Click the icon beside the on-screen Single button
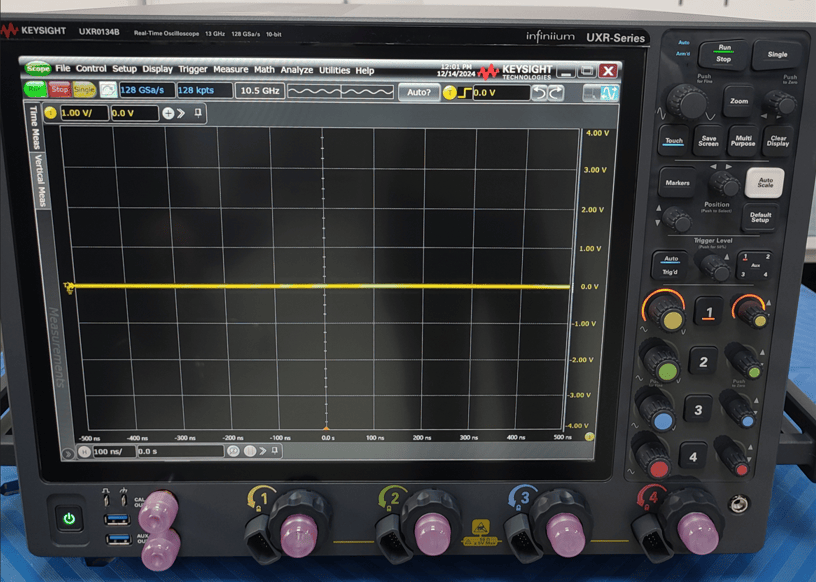 pos(108,90)
